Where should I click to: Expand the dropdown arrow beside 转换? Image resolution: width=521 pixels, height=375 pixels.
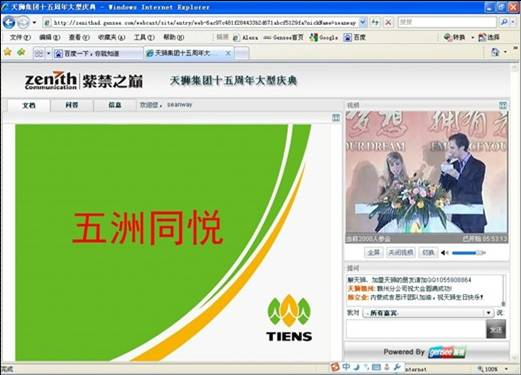pos(472,37)
